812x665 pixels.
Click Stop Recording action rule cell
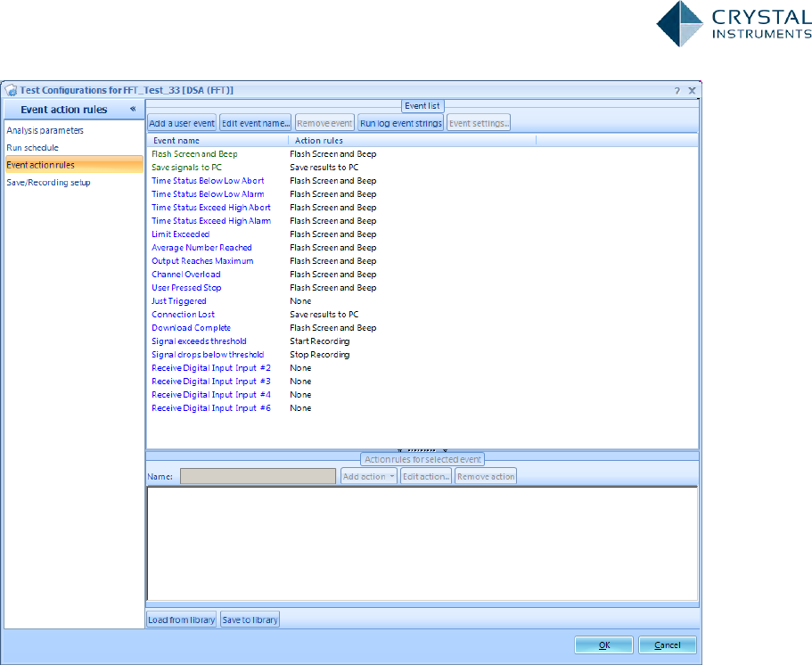(319, 355)
